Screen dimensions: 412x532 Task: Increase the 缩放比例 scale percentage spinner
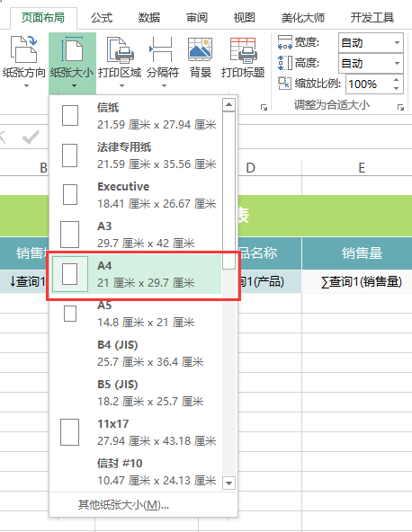click(x=397, y=80)
